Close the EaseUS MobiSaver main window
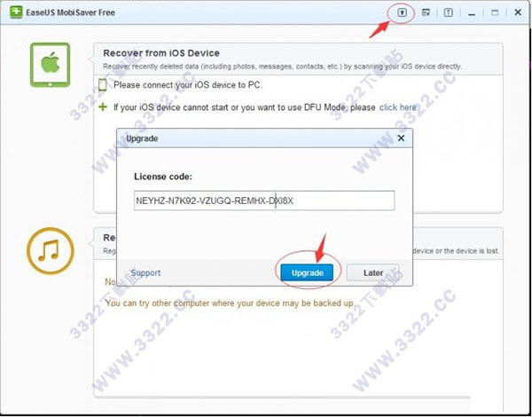 coord(518,12)
